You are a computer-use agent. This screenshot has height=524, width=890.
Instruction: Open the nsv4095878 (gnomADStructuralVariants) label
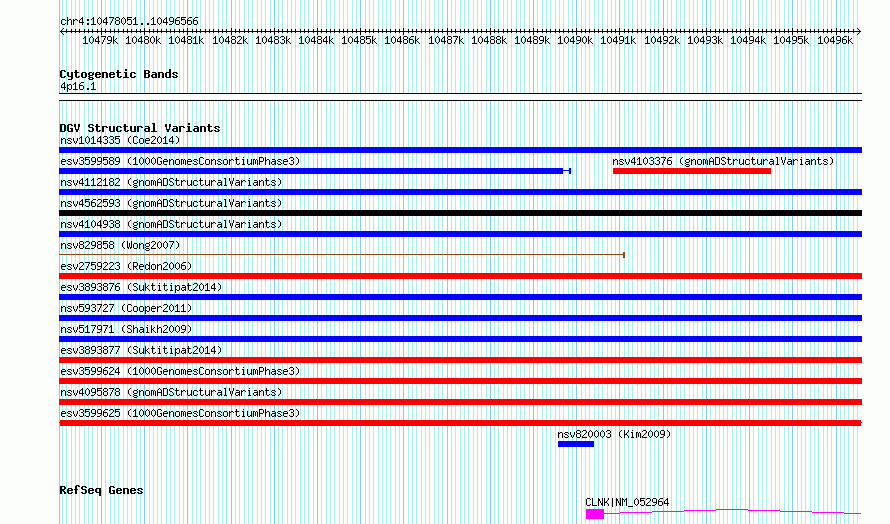pos(171,392)
